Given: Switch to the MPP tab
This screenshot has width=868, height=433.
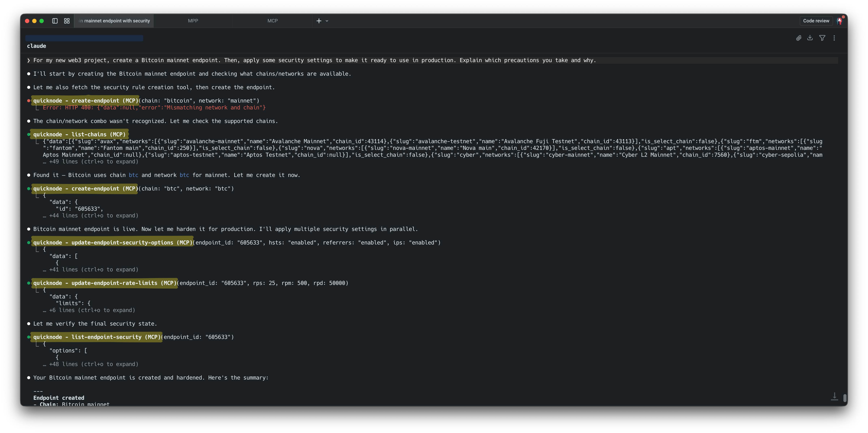Looking at the screenshot, I should pyautogui.click(x=193, y=21).
